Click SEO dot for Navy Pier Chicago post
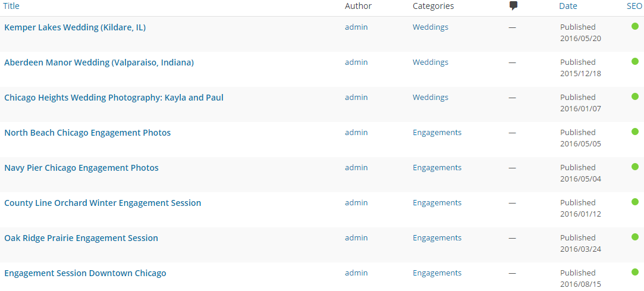The image size is (644, 291). tap(635, 167)
